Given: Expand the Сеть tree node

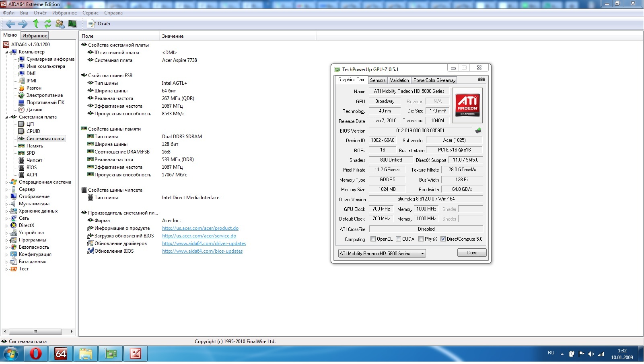Looking at the screenshot, I should click(6, 219).
